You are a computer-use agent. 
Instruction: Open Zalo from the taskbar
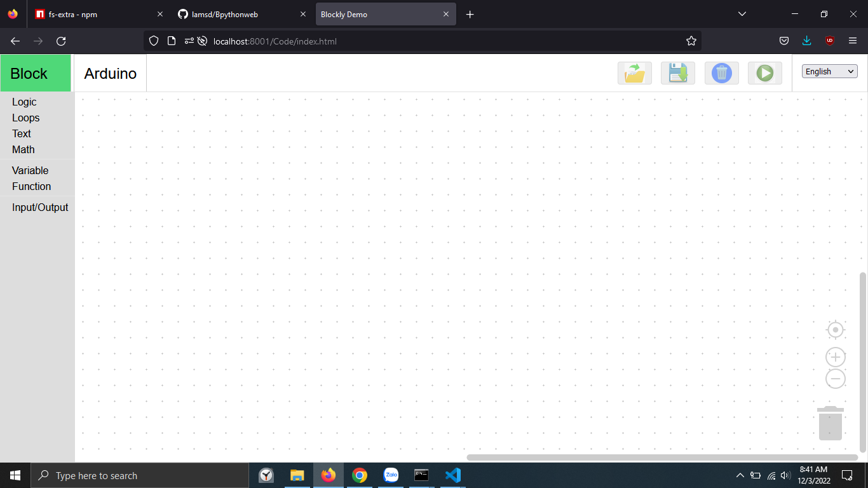pos(391,475)
